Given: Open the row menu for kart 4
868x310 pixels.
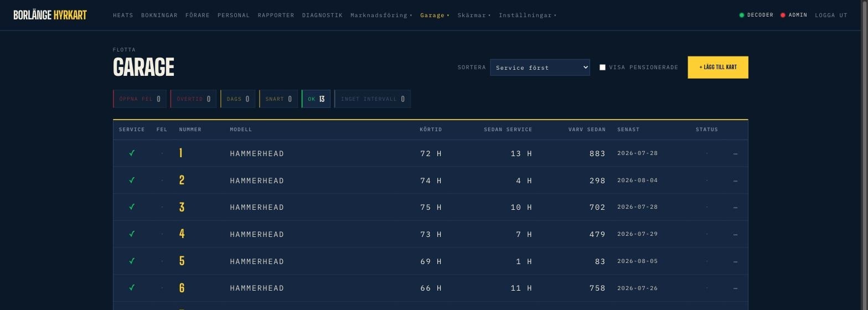Looking at the screenshot, I should pyautogui.click(x=735, y=234).
